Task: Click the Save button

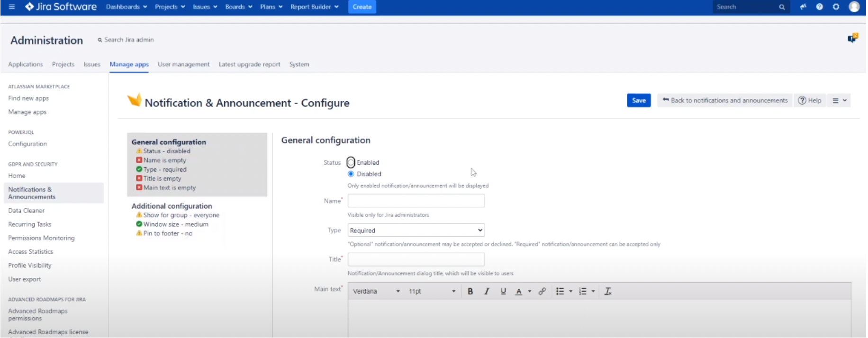Action: pyautogui.click(x=639, y=100)
